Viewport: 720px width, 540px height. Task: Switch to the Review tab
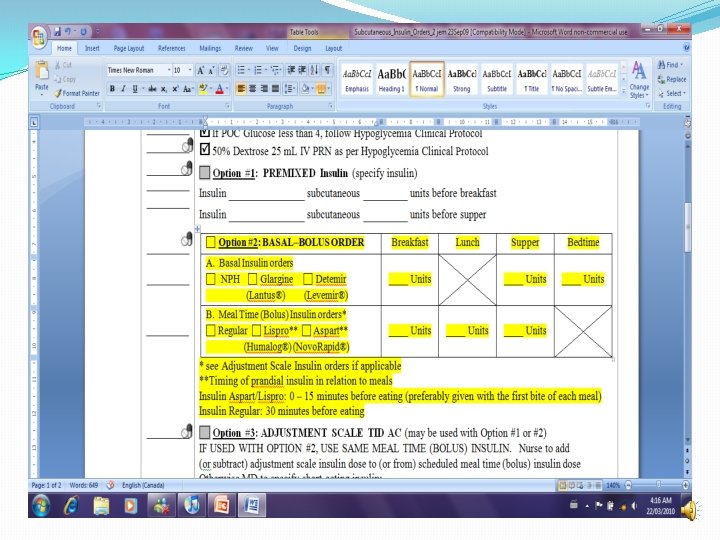(x=244, y=48)
